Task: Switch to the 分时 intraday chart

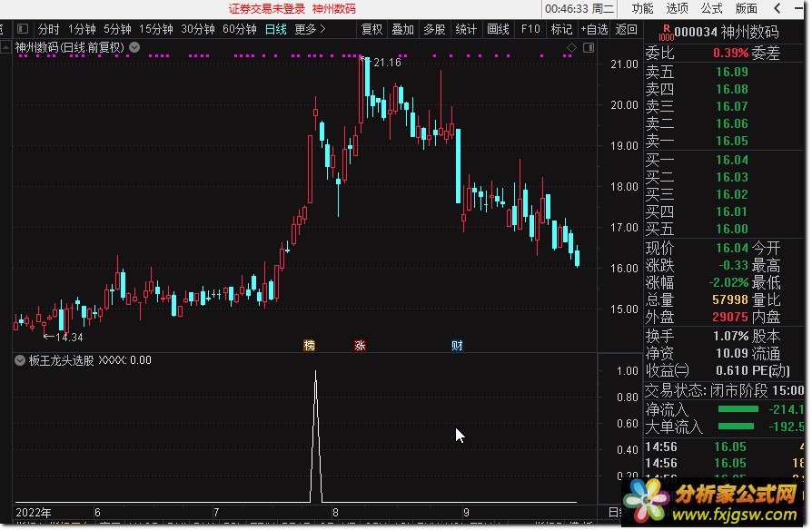Action: tap(49, 30)
